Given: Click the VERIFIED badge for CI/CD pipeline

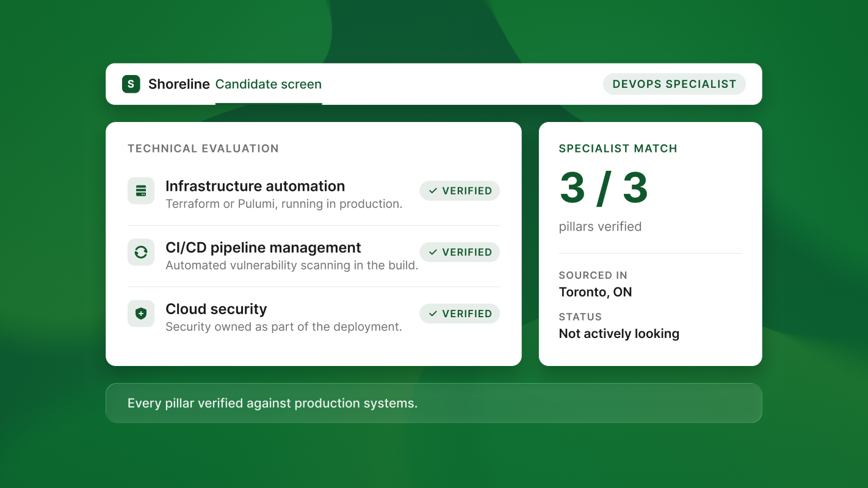Looking at the screenshot, I should pyautogui.click(x=460, y=252).
